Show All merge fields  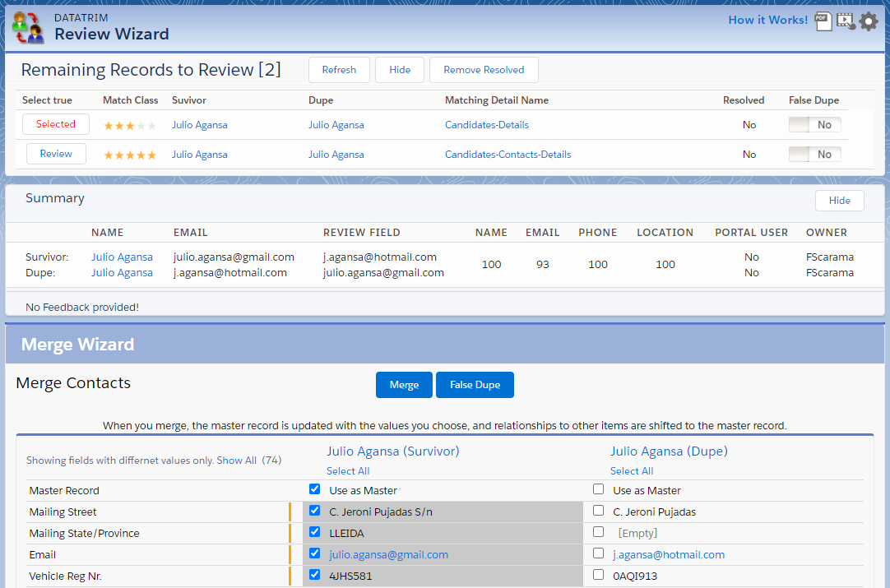coord(236,461)
